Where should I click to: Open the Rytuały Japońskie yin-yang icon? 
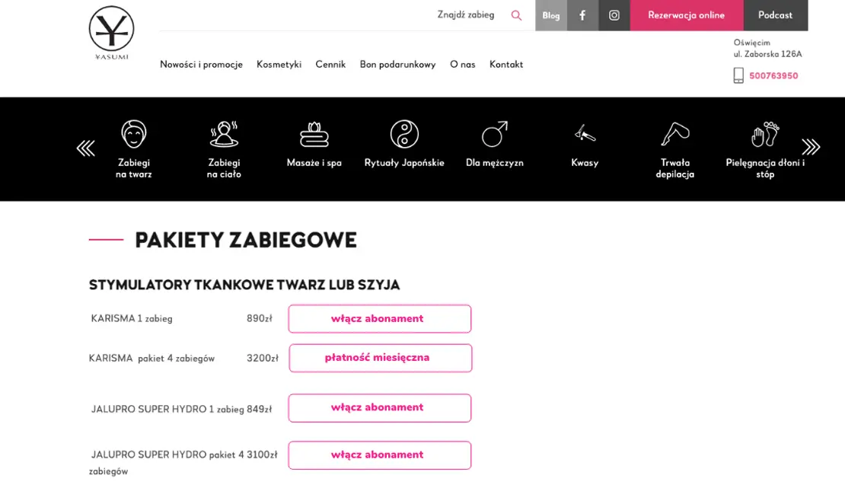pyautogui.click(x=403, y=134)
